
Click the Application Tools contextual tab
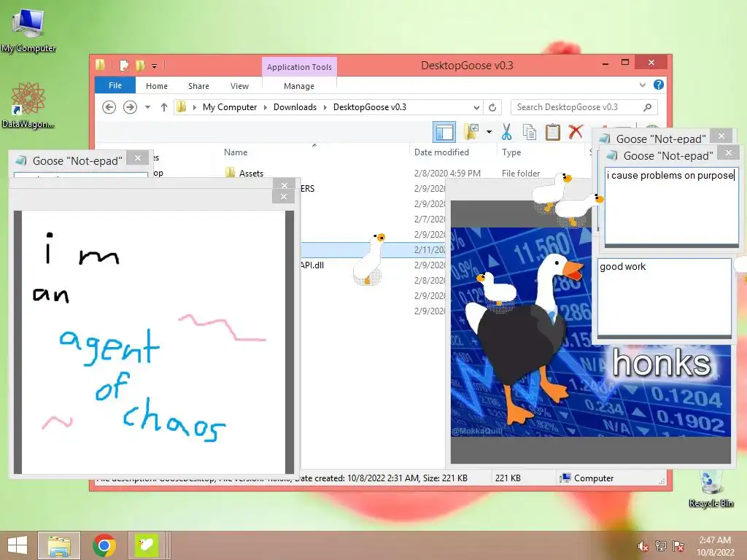click(299, 67)
